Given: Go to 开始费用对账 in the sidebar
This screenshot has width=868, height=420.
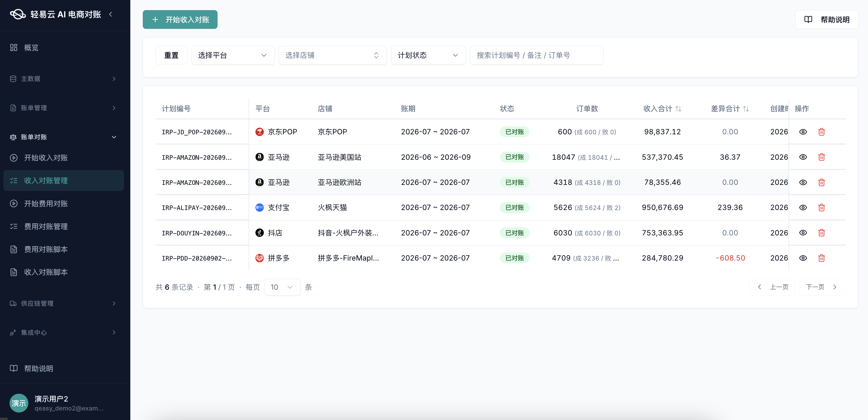Looking at the screenshot, I should [x=64, y=203].
